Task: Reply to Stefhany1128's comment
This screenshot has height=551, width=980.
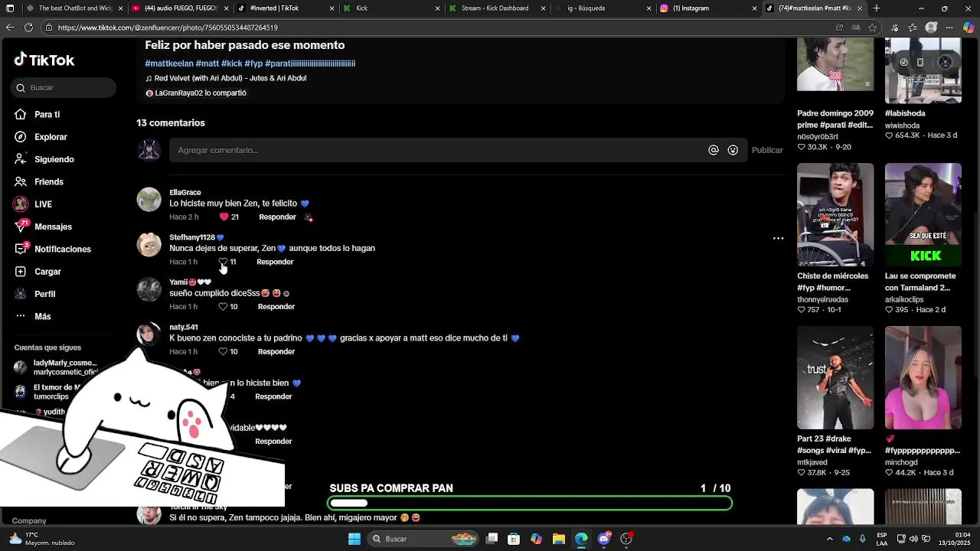Action: click(x=275, y=262)
